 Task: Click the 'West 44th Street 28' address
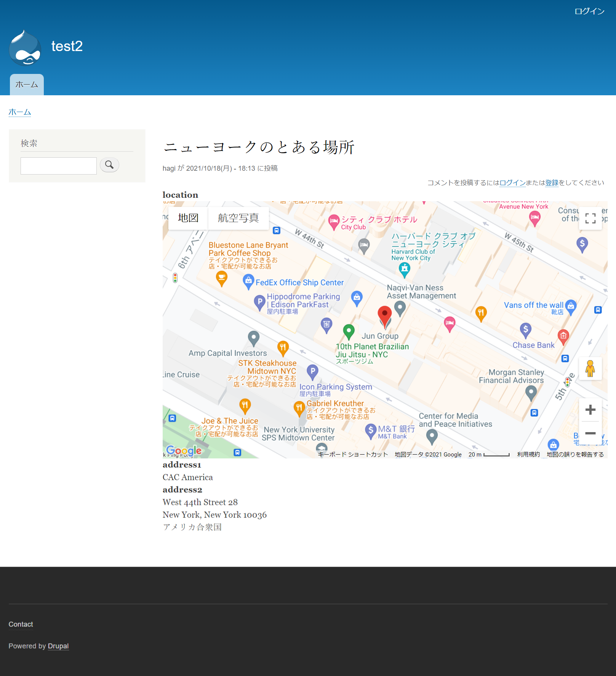click(200, 502)
